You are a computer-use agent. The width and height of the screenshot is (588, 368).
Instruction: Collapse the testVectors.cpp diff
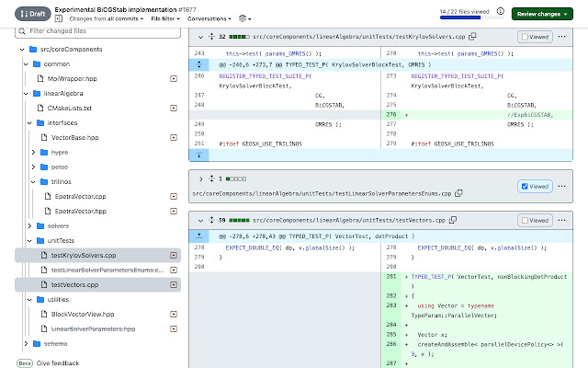tap(200, 221)
